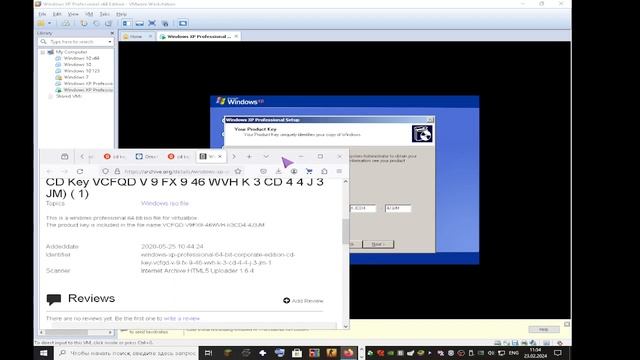This screenshot has height=360, width=640.
Task: Close the Windows XP Professional VM tab
Action: click(x=236, y=36)
